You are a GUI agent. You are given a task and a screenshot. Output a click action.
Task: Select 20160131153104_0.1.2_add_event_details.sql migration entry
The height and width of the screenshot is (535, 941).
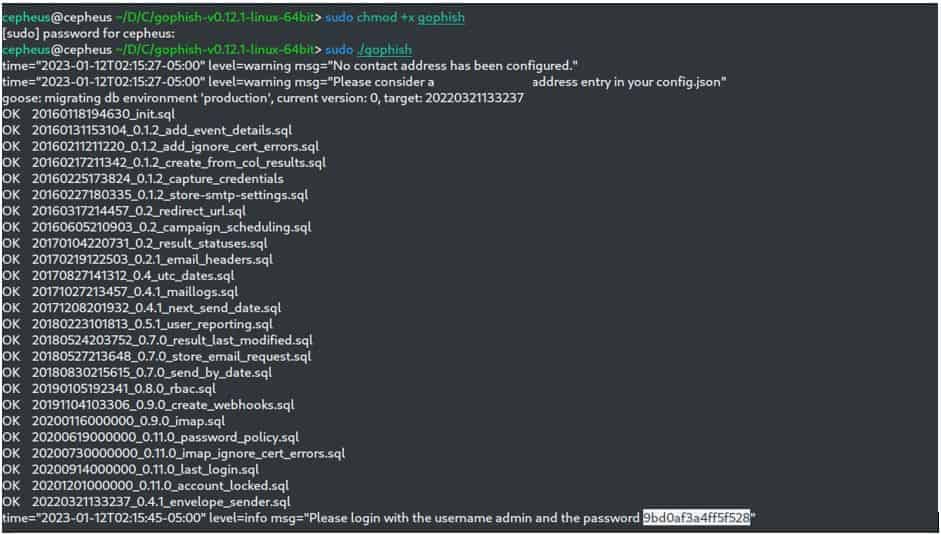click(148, 130)
